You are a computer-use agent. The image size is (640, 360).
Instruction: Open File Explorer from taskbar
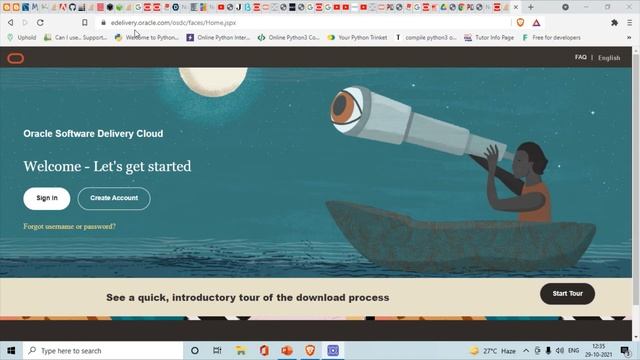pos(240,351)
